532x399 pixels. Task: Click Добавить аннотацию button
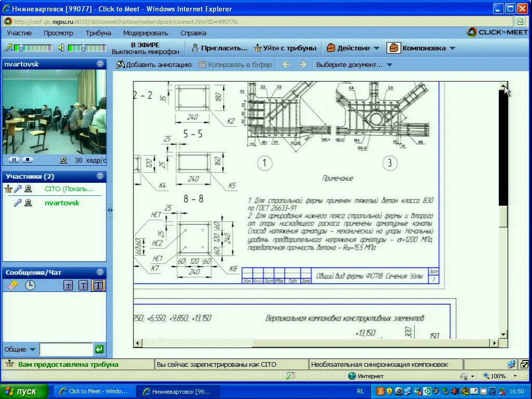(x=154, y=64)
